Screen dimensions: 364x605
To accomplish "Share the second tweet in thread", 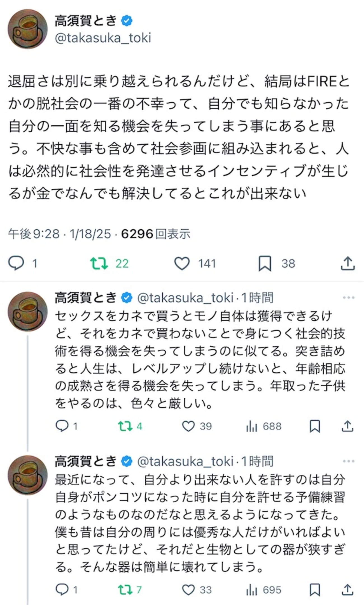I will pyautogui.click(x=347, y=426).
